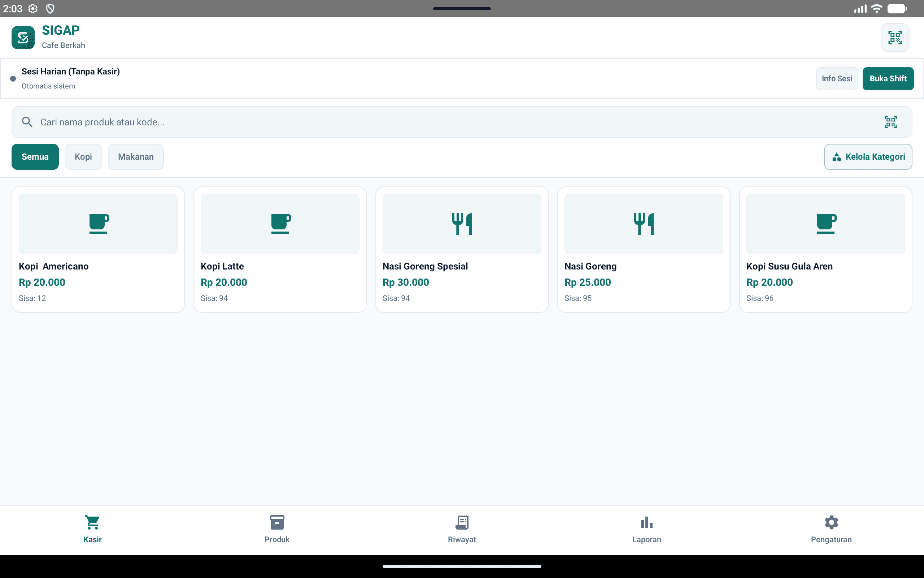Click the Sisa: 96 stock label
This screenshot has height=578, width=924.
coord(760,298)
